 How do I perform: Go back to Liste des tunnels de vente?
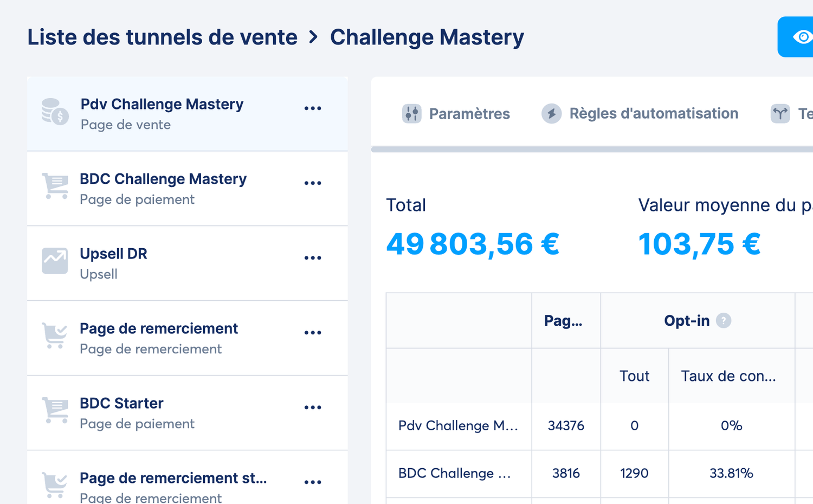click(x=163, y=37)
